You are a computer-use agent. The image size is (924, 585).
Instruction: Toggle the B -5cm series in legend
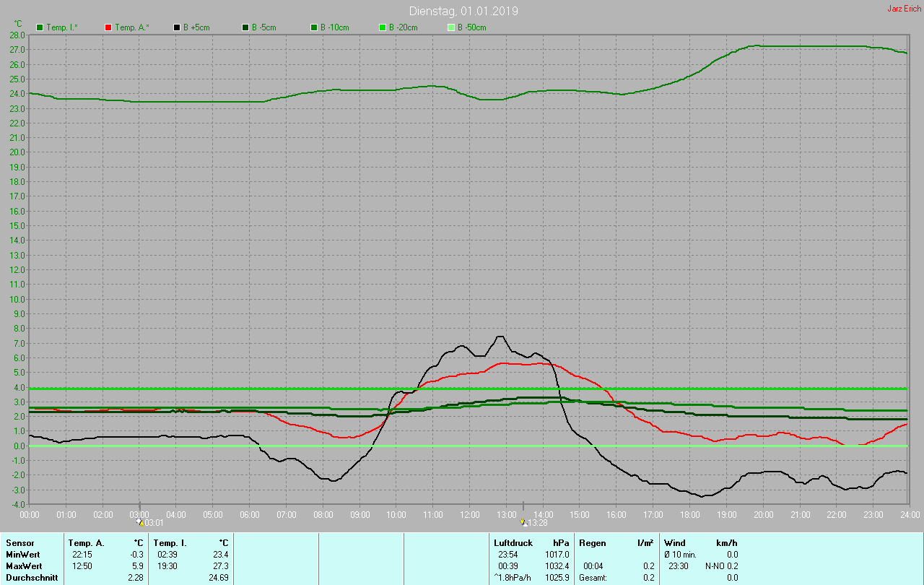coord(245,27)
